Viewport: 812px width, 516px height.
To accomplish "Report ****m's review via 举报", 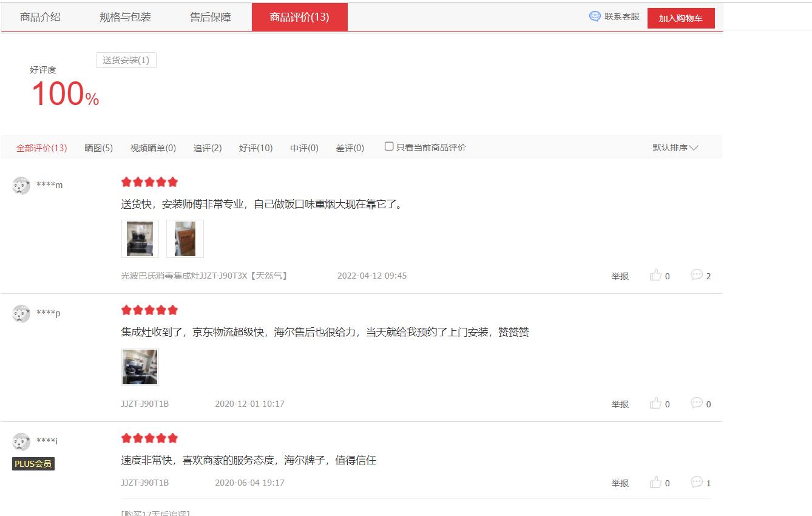I will (620, 276).
